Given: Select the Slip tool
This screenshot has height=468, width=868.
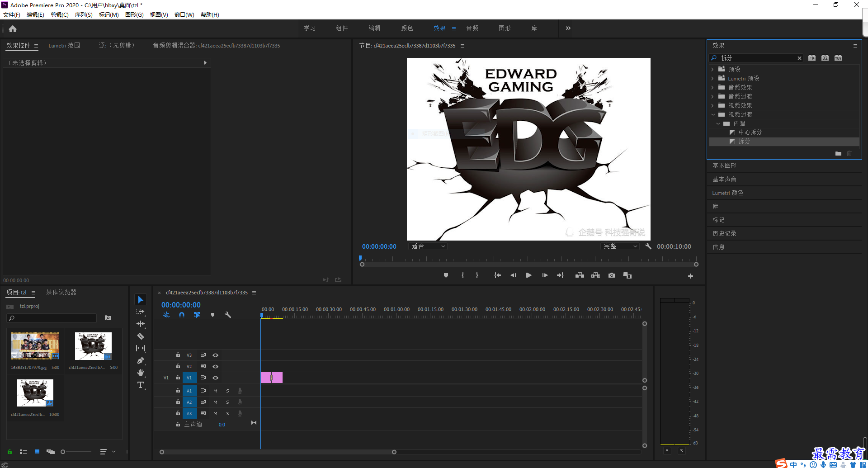Looking at the screenshot, I should pyautogui.click(x=141, y=348).
